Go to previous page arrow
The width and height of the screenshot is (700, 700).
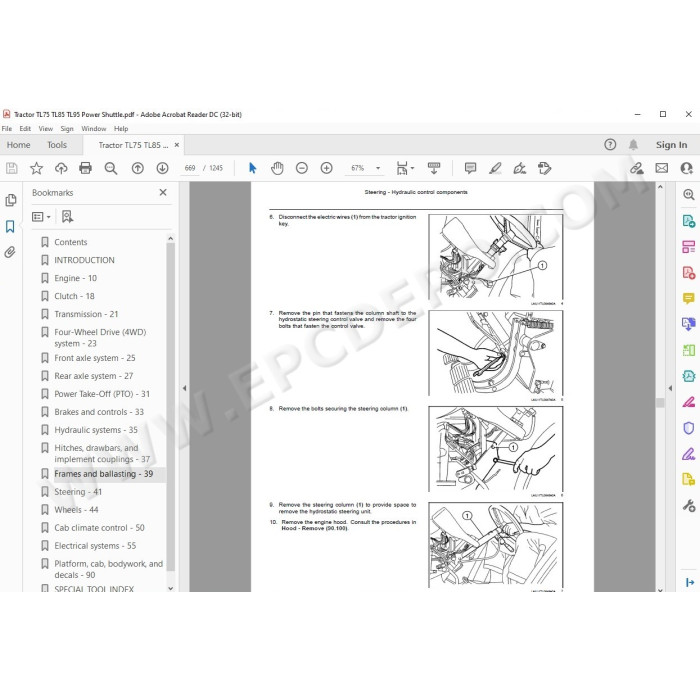coord(138,168)
